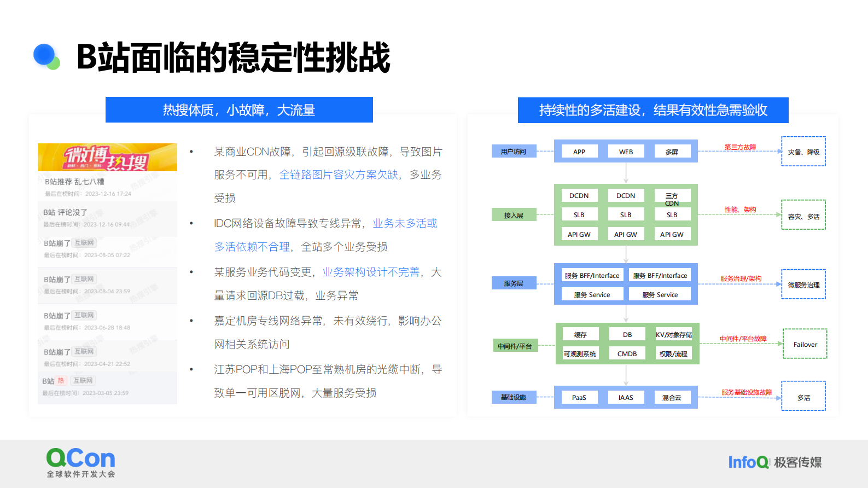
Task: Select the 可观测系统 box
Action: [581, 353]
